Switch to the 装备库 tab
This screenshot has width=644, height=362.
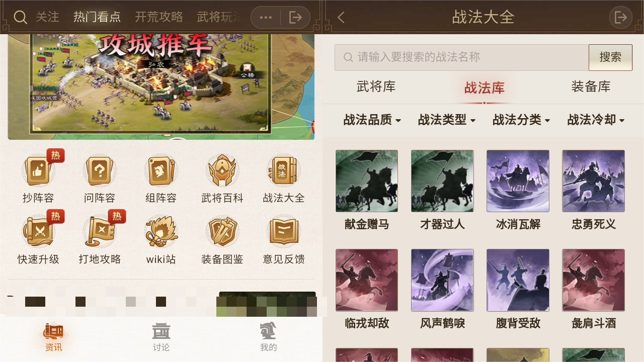click(591, 86)
